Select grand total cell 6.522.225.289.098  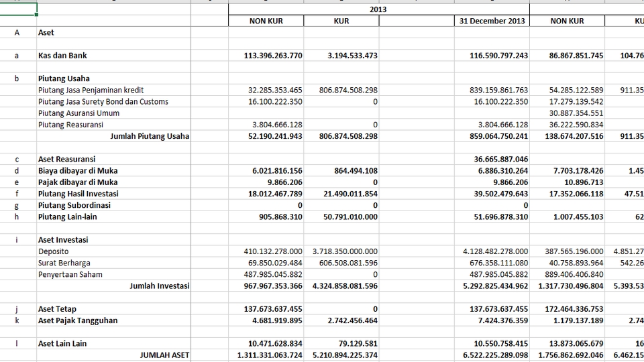tap(492, 354)
